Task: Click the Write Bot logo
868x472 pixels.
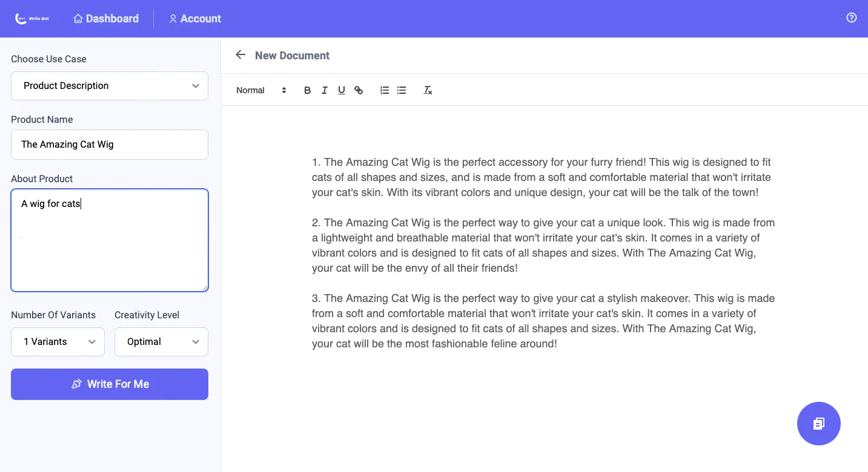Action: click(31, 18)
